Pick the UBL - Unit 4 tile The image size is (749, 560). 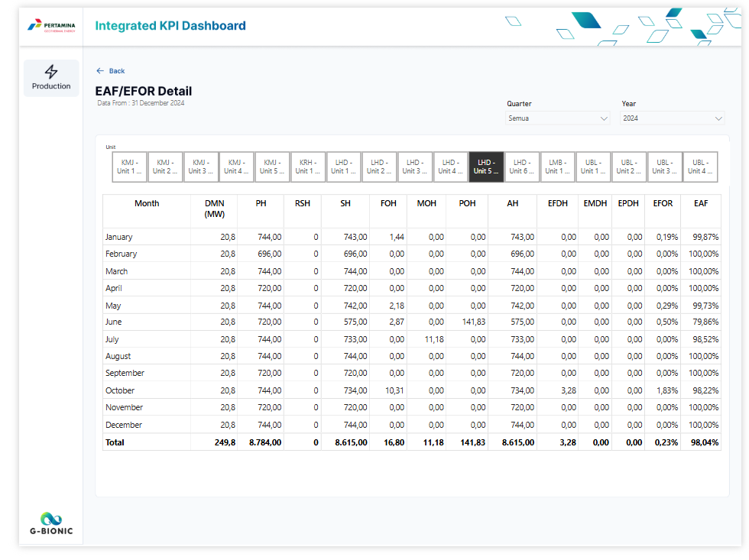click(x=699, y=167)
